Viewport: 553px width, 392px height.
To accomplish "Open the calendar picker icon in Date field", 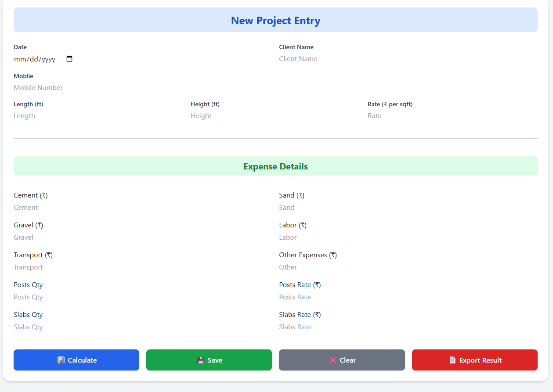I will tap(69, 59).
